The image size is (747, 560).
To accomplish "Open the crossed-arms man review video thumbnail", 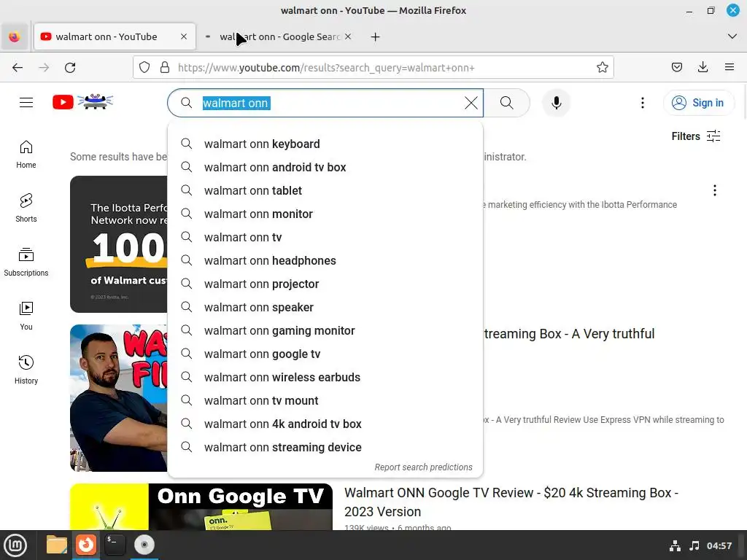I will pos(119,398).
